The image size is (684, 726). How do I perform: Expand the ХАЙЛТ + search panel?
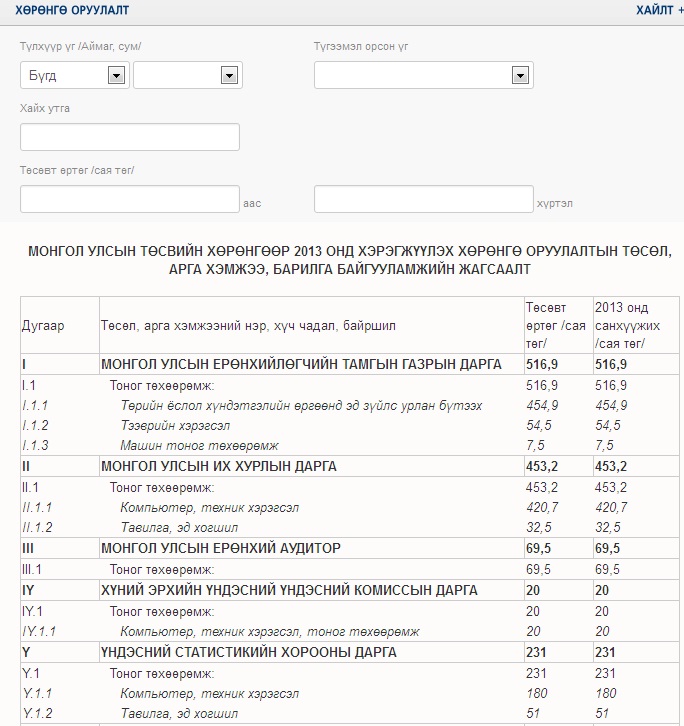coord(659,10)
